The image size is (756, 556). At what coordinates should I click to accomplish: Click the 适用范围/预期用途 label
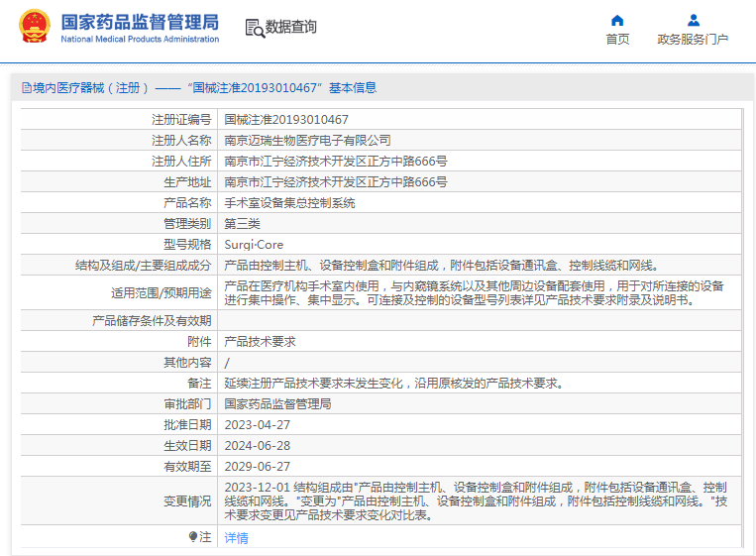pos(162,292)
